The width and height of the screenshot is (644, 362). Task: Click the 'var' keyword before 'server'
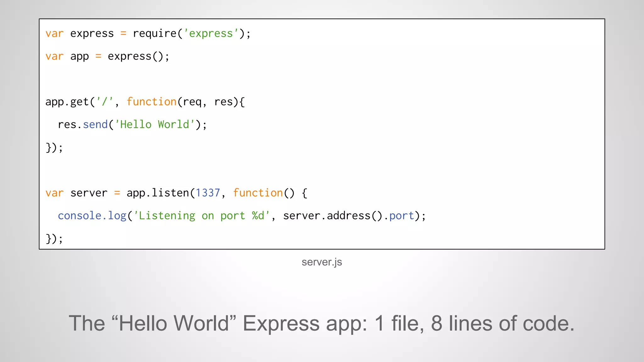click(x=54, y=193)
